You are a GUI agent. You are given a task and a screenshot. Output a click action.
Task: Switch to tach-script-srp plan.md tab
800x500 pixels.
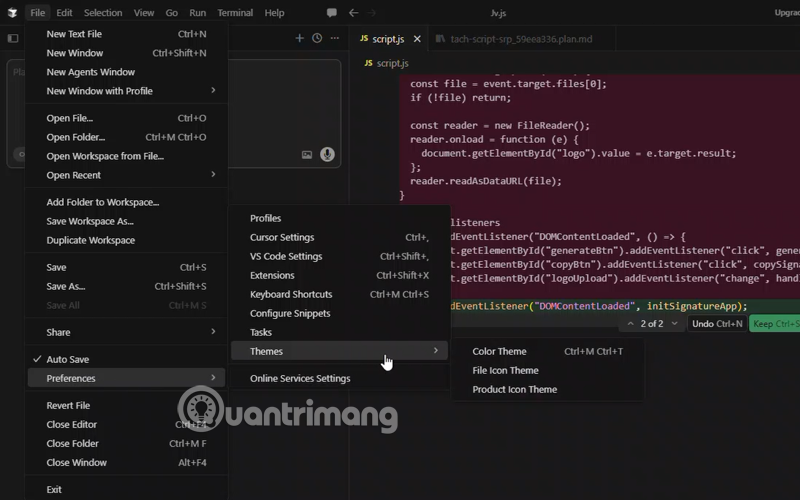click(x=521, y=39)
